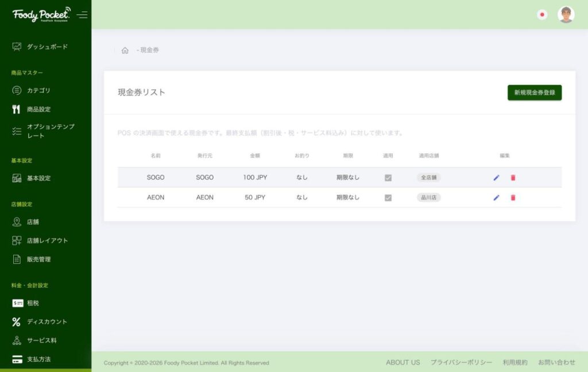588x372 pixels.
Task: Click the 現金券リスト heading
Action: [x=141, y=93]
